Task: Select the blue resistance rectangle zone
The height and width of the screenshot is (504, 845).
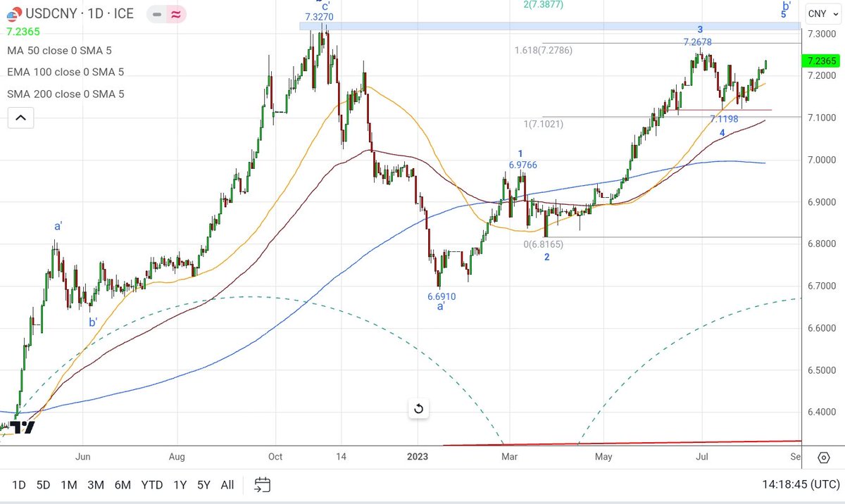Action: (x=550, y=26)
